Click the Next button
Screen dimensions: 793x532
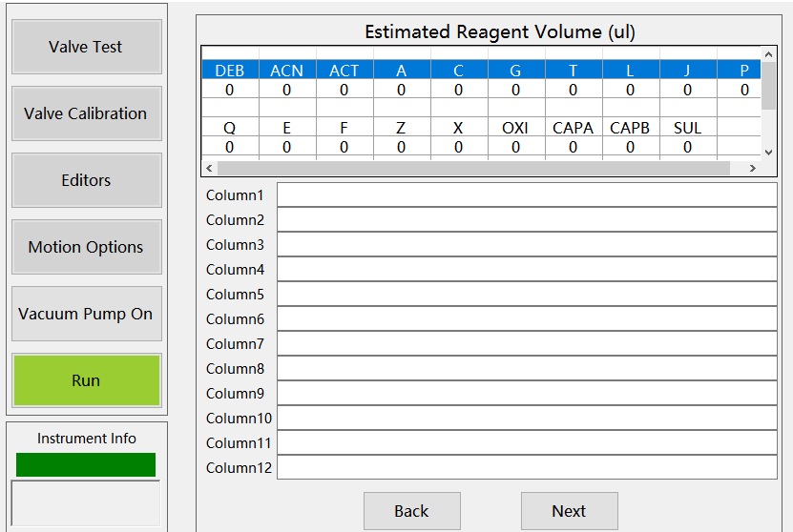(569, 511)
